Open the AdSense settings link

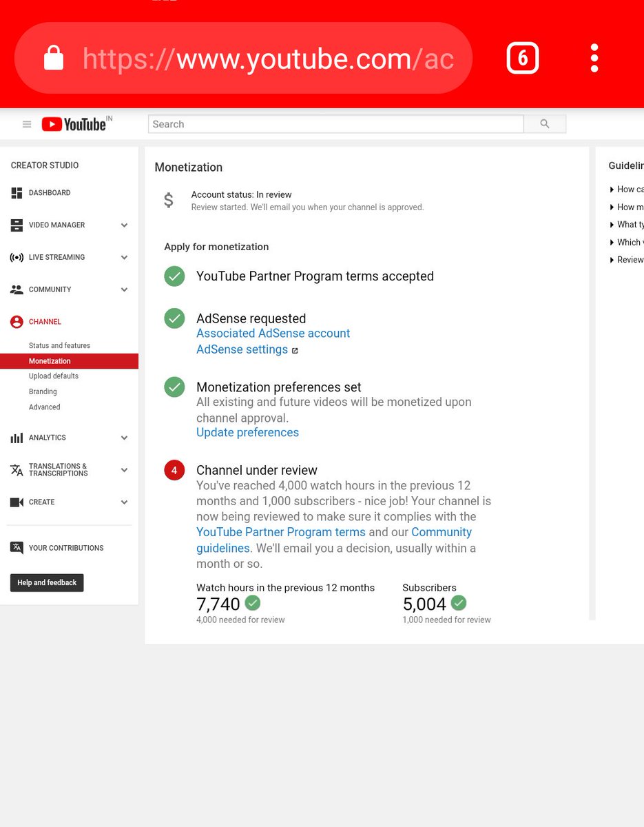click(242, 349)
